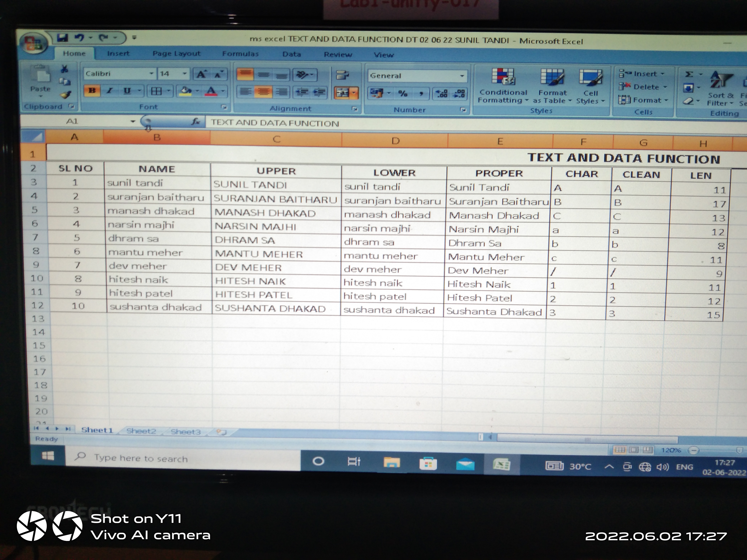Viewport: 747px width, 560px height.
Task: Click the insert function fx icon
Action: [x=196, y=122]
